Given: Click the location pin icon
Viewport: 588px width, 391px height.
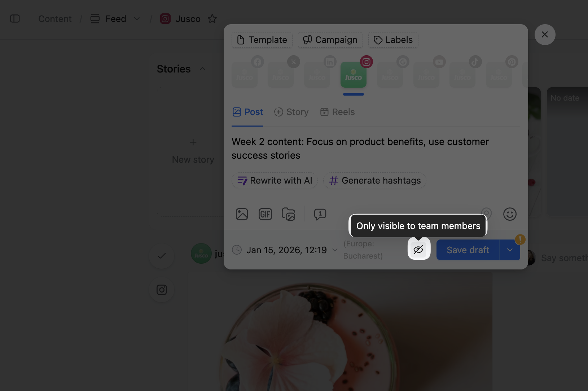Looking at the screenshot, I should pyautogui.click(x=486, y=213).
